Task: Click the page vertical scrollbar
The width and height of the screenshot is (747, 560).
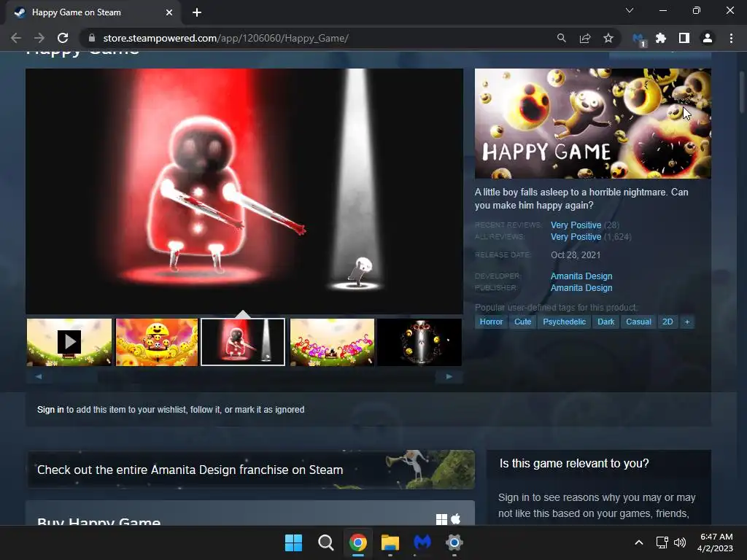Action: click(x=741, y=92)
